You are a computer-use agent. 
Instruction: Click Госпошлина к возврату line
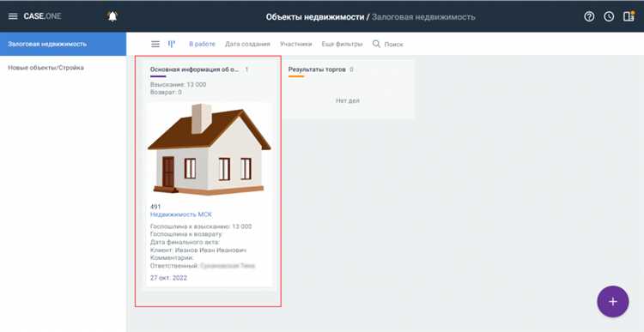click(x=186, y=234)
